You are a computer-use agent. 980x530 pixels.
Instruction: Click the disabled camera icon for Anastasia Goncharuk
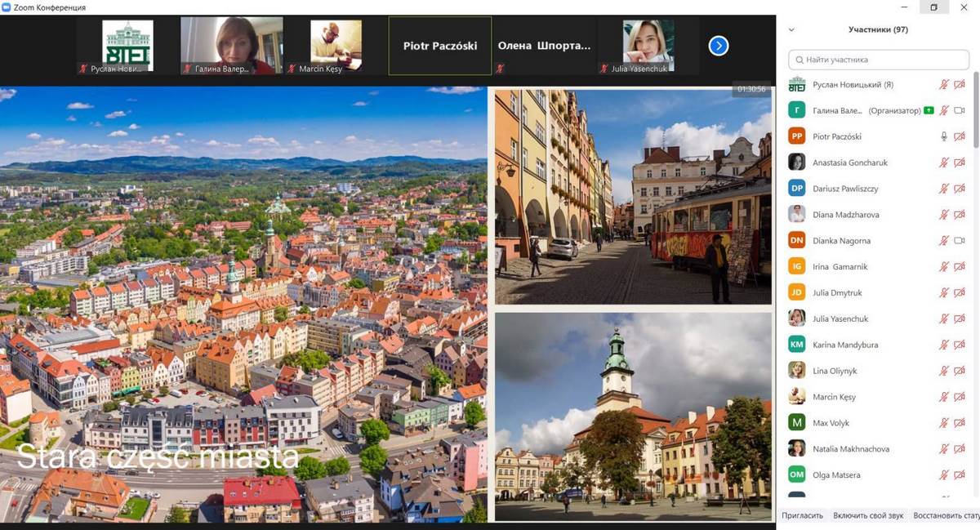click(x=960, y=163)
